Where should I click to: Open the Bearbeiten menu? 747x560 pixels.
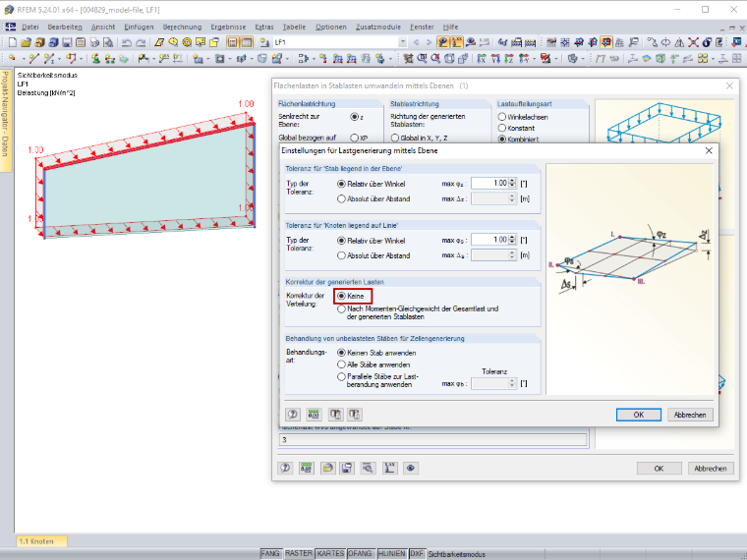coord(65,28)
